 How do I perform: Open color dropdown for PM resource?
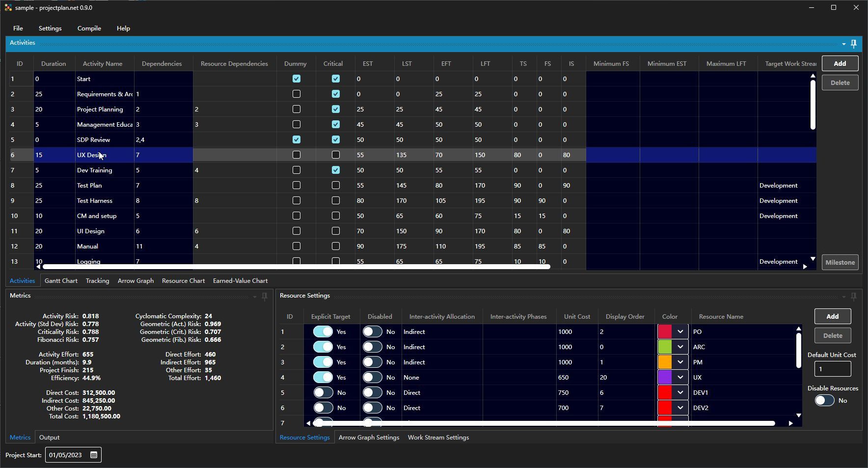tap(680, 362)
